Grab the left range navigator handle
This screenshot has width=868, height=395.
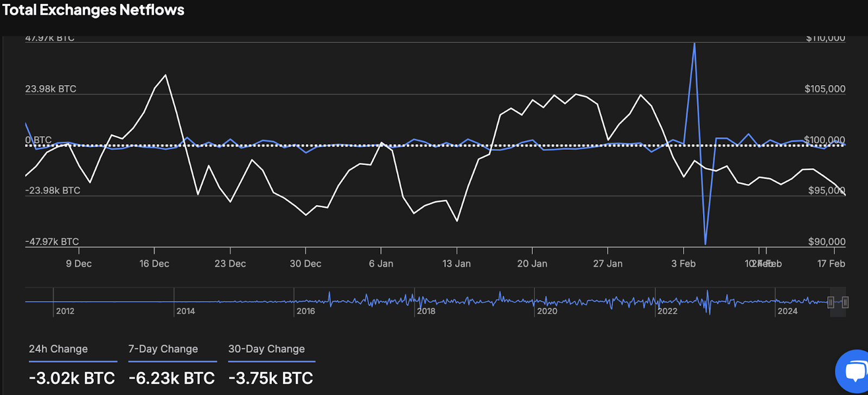click(x=831, y=302)
